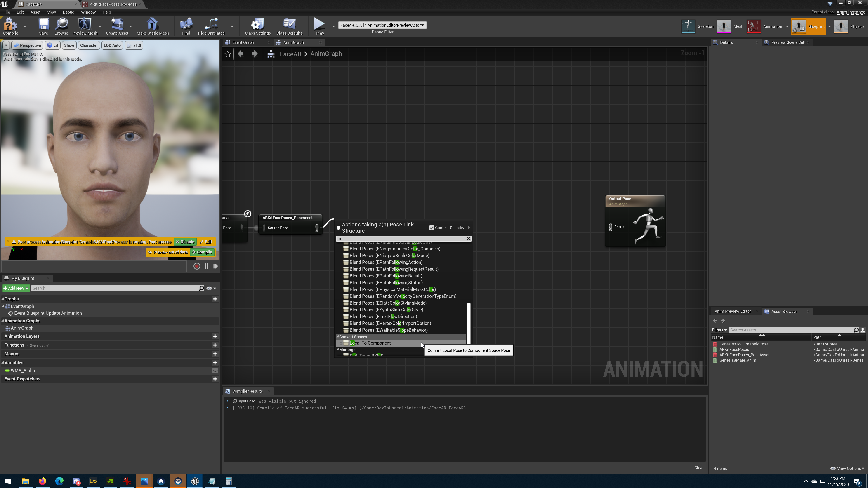Open Anim Instance parent class link
Screen dimensions: 868x488
click(x=850, y=12)
